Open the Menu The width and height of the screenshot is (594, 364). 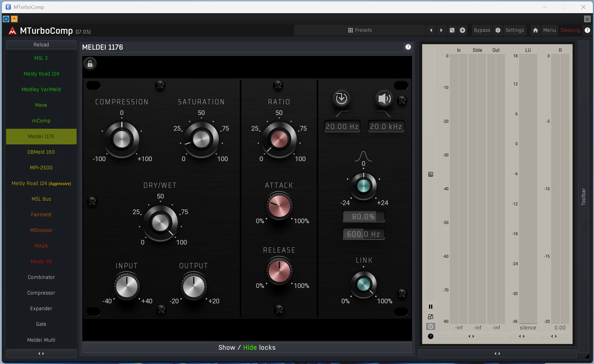point(550,30)
